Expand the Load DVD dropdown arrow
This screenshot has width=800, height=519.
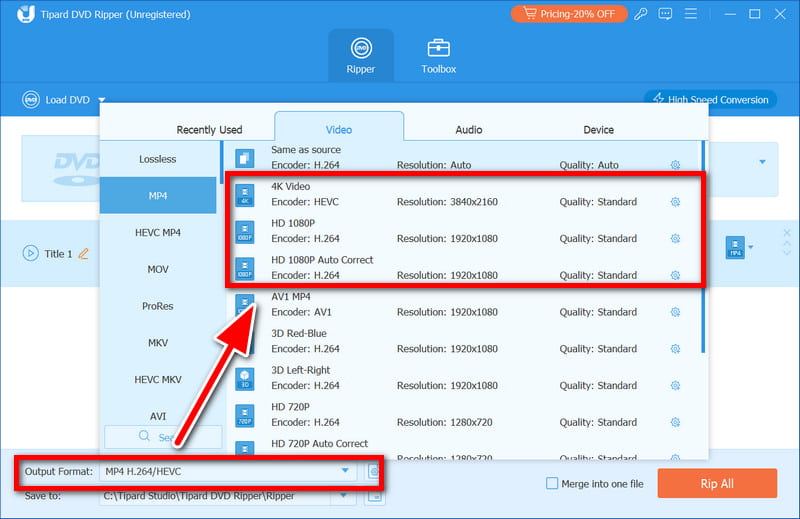click(x=102, y=100)
